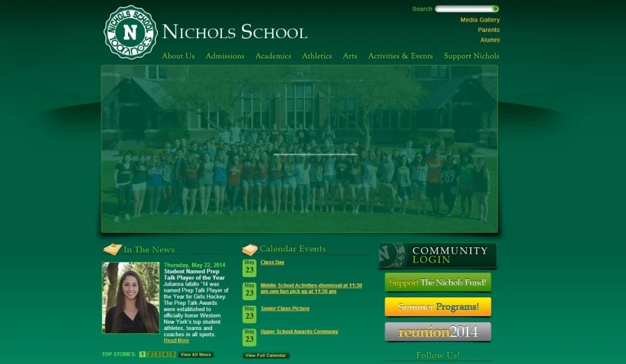Click the Nichols School title text
The width and height of the screenshot is (626, 364).
click(235, 32)
